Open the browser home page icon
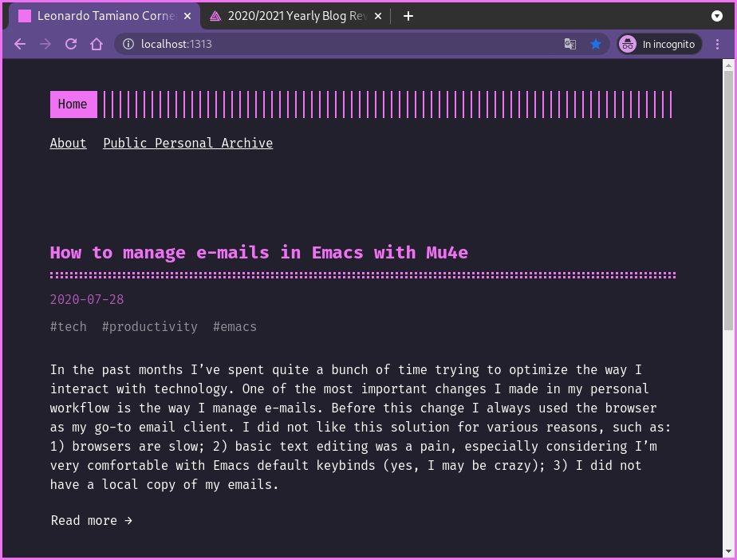737x560 pixels. (97, 44)
